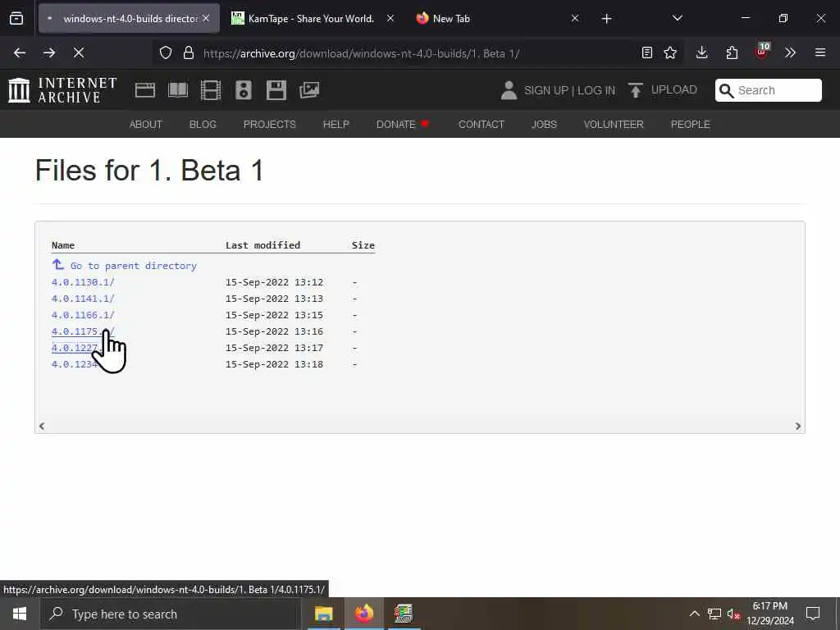
Task: Show site security padlock info
Action: point(189,52)
